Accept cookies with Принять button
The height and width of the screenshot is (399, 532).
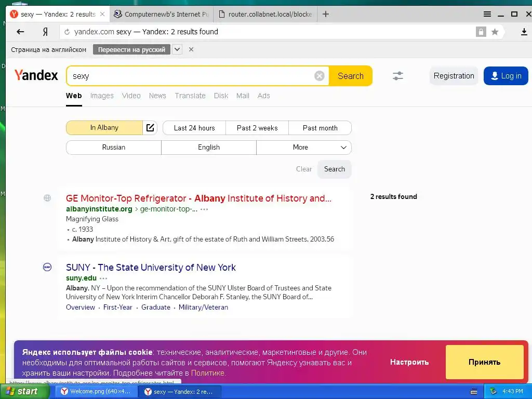click(x=484, y=362)
